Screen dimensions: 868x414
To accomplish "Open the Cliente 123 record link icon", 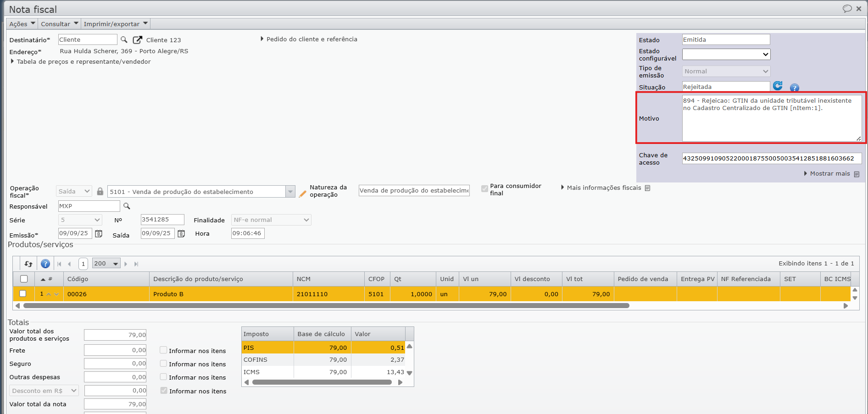I will tap(137, 40).
